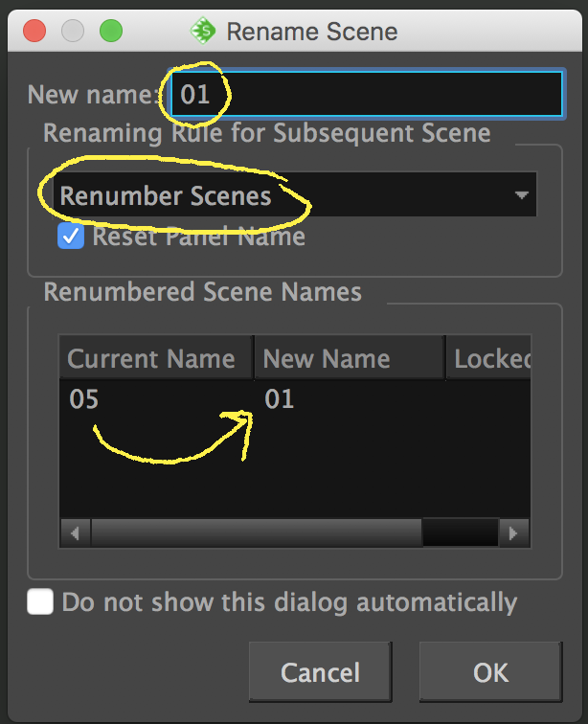
Task: Click the Storyboard Pro icon in title bar
Action: coord(203,32)
